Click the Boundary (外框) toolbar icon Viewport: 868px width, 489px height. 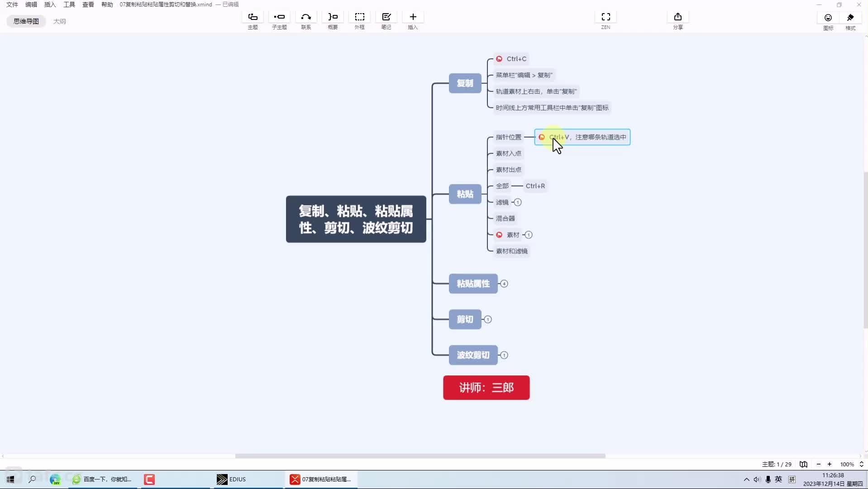359,17
